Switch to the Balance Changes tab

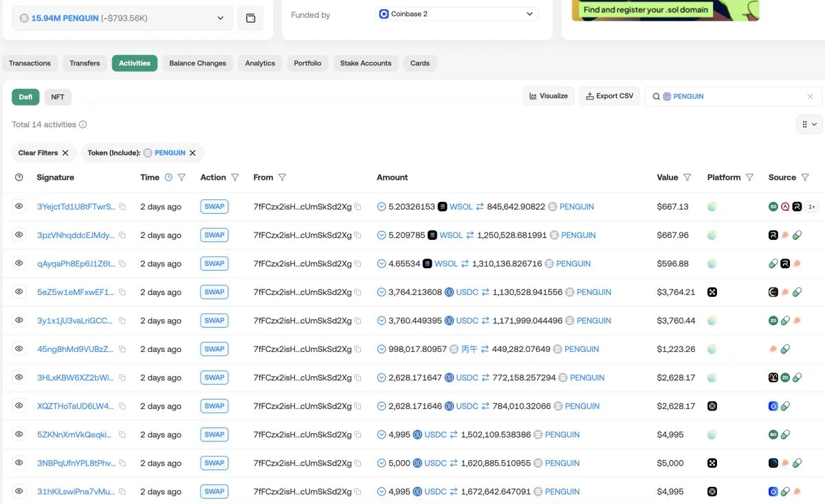point(197,63)
